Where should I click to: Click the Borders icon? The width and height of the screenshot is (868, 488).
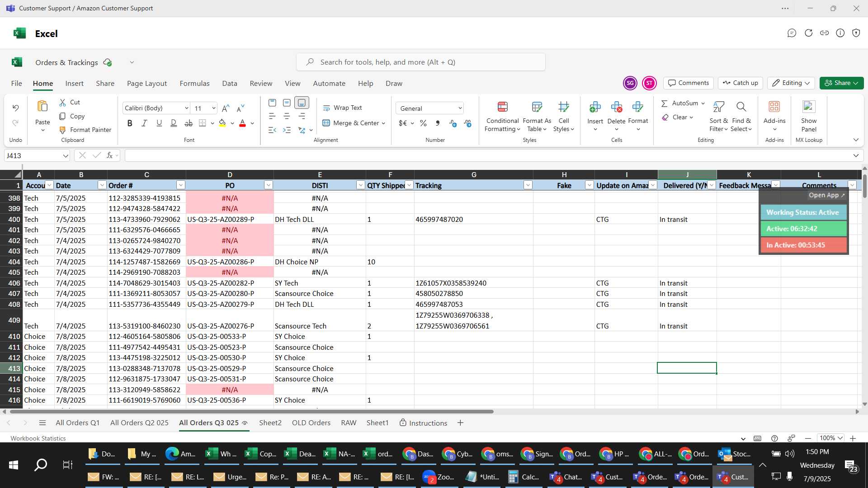(x=203, y=123)
